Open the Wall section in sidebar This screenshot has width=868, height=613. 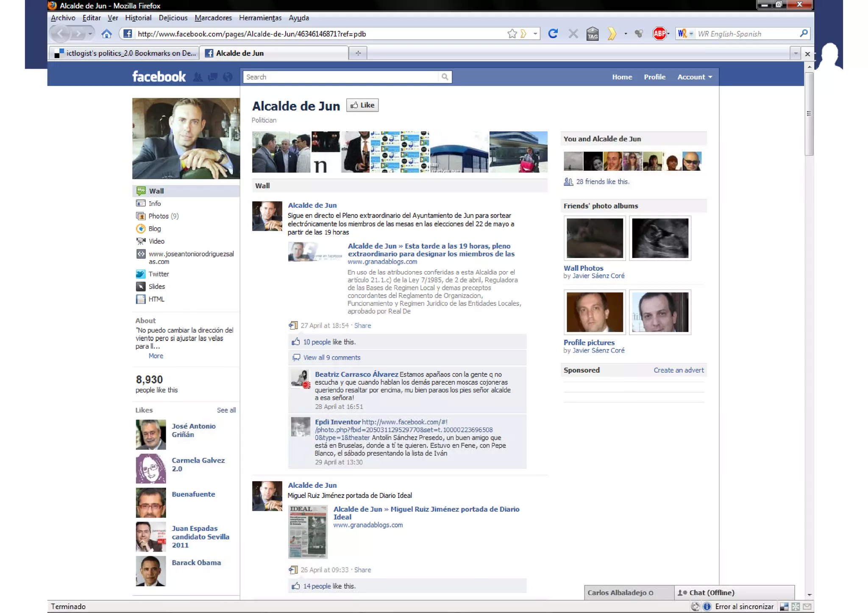(186, 191)
